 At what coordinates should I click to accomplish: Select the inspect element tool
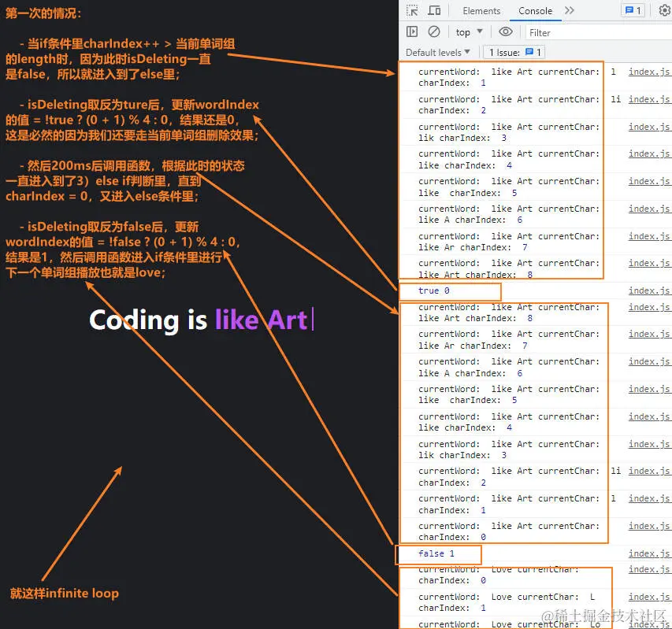point(411,11)
